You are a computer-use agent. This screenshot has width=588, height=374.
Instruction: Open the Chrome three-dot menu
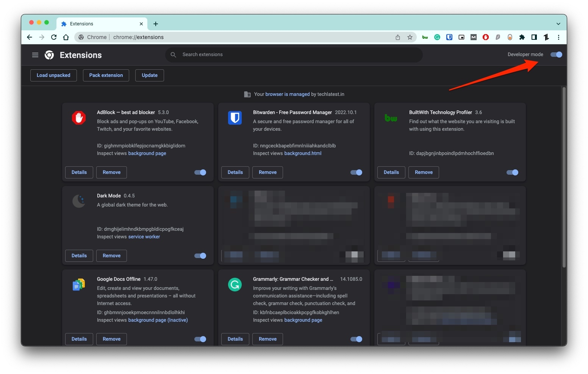point(559,37)
